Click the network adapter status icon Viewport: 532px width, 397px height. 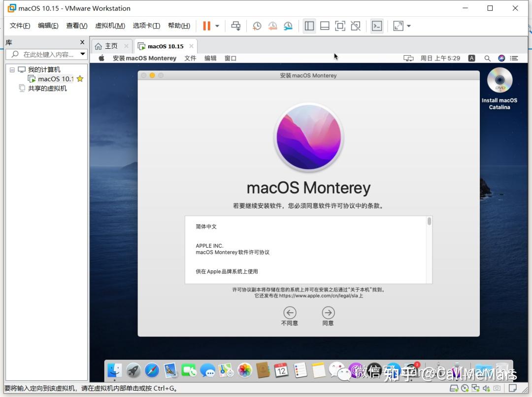click(x=475, y=388)
